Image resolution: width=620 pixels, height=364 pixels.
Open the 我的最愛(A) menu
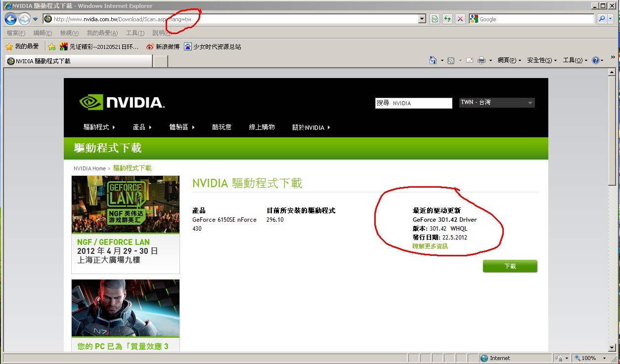click(x=102, y=33)
